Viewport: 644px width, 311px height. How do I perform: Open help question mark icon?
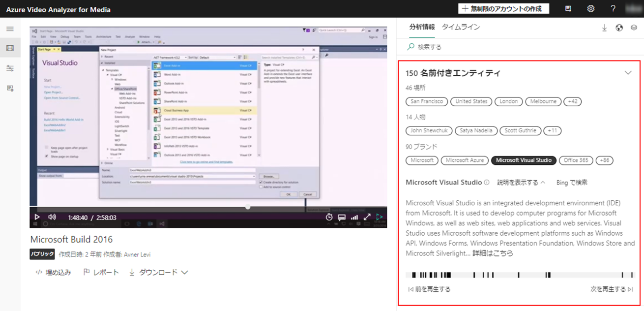(613, 9)
